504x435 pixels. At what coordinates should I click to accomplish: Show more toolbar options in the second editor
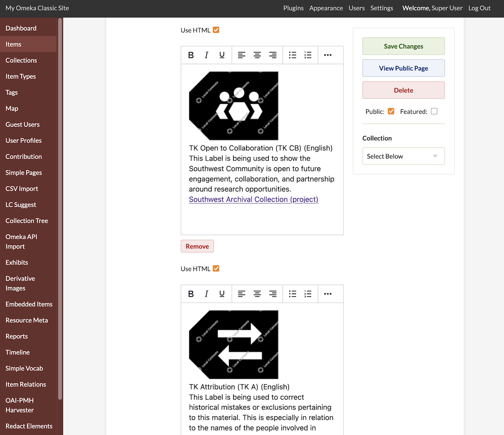pos(328,294)
